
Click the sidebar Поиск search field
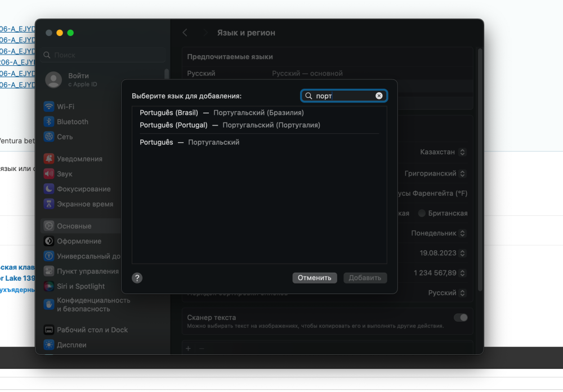[x=103, y=55]
